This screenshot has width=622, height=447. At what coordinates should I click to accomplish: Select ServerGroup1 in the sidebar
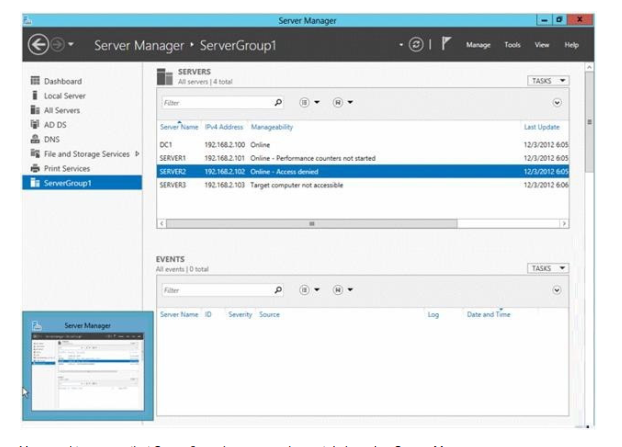point(82,183)
